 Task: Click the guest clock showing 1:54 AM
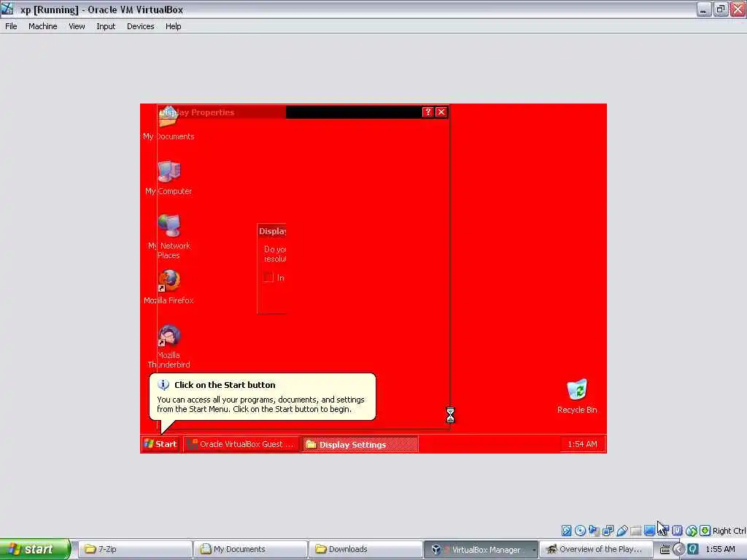(x=582, y=444)
